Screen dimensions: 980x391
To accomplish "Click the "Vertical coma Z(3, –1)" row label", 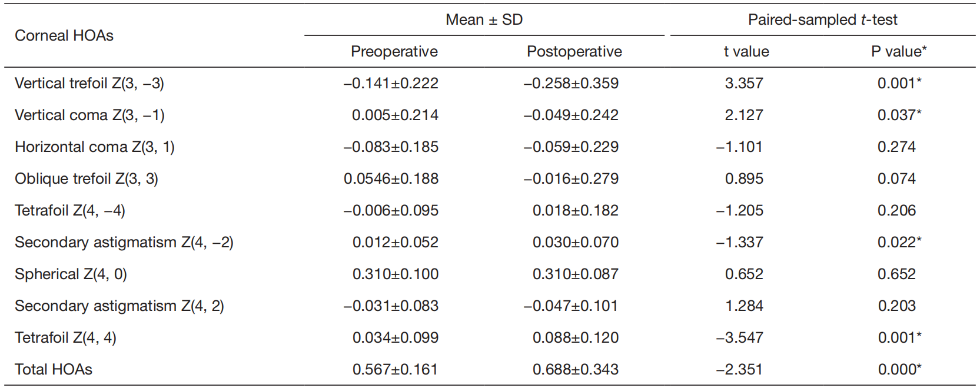I will pyautogui.click(x=89, y=115).
